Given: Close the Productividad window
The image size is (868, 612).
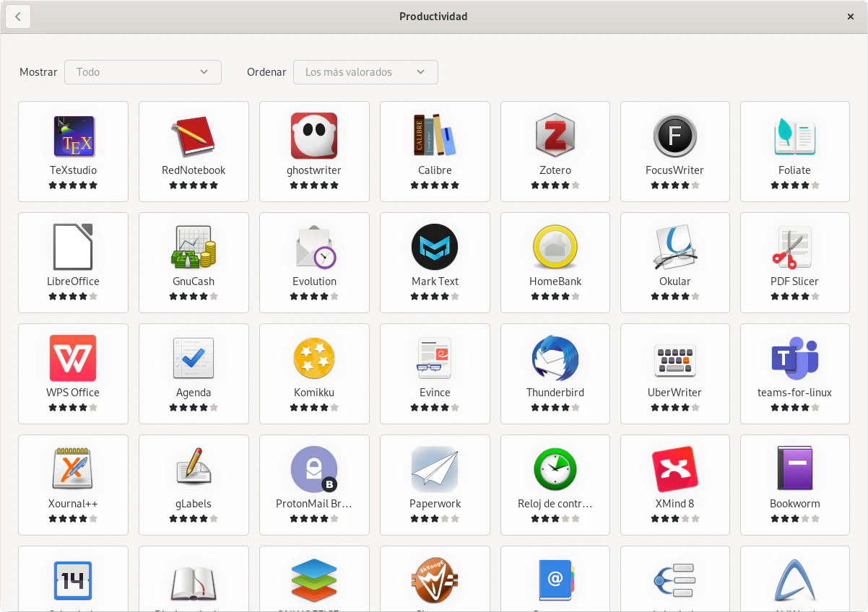Looking at the screenshot, I should click(850, 17).
